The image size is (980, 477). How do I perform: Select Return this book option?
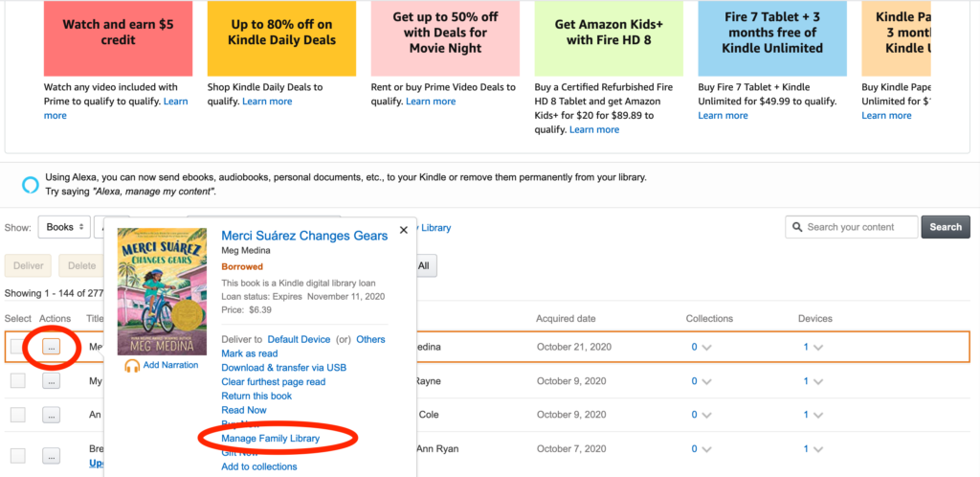pos(256,396)
